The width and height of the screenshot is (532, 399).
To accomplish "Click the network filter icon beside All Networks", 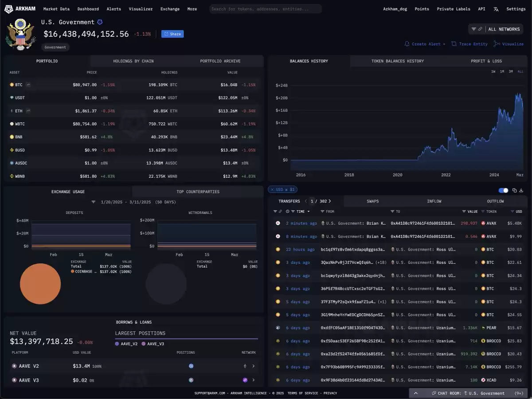I will 473,29.
